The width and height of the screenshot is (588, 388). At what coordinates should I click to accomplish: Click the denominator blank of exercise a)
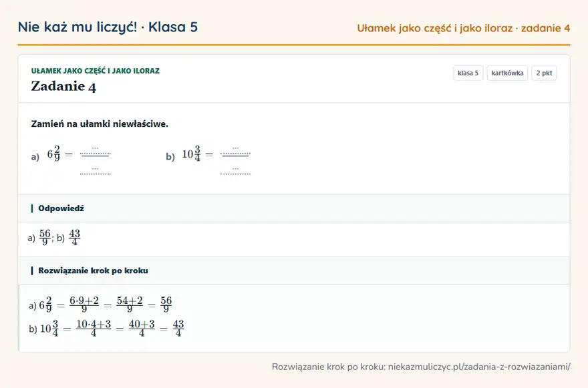point(96,171)
